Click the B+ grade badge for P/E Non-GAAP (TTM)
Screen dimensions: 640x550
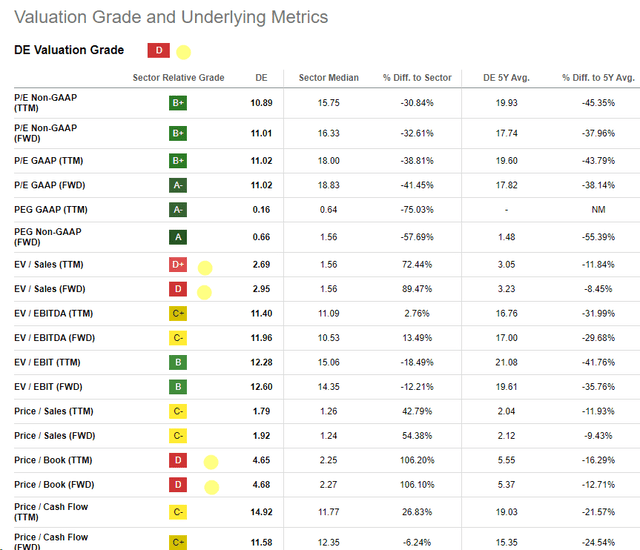[178, 103]
